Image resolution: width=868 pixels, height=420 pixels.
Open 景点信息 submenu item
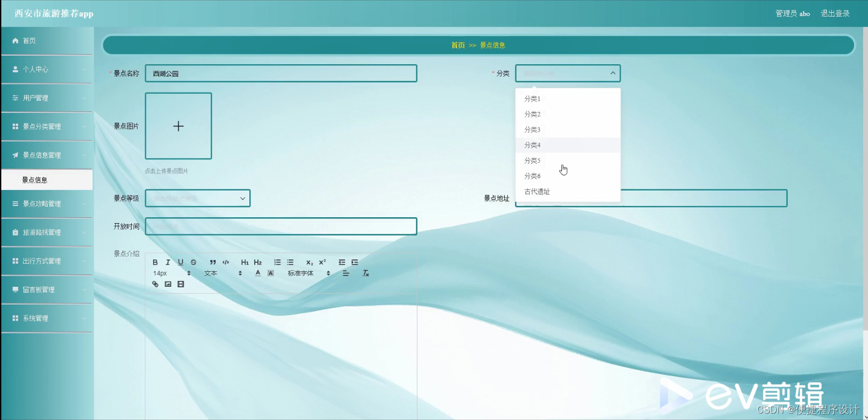click(47, 180)
